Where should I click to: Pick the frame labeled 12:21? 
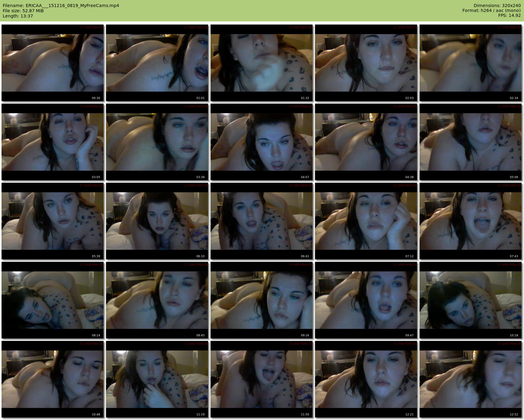tap(366, 379)
